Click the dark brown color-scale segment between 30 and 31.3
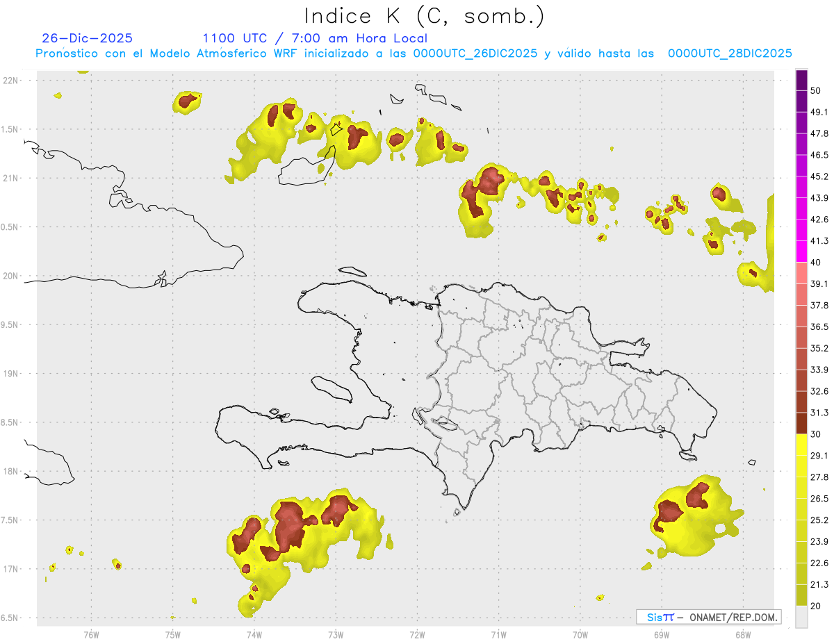The height and width of the screenshot is (644, 834). tap(801, 423)
